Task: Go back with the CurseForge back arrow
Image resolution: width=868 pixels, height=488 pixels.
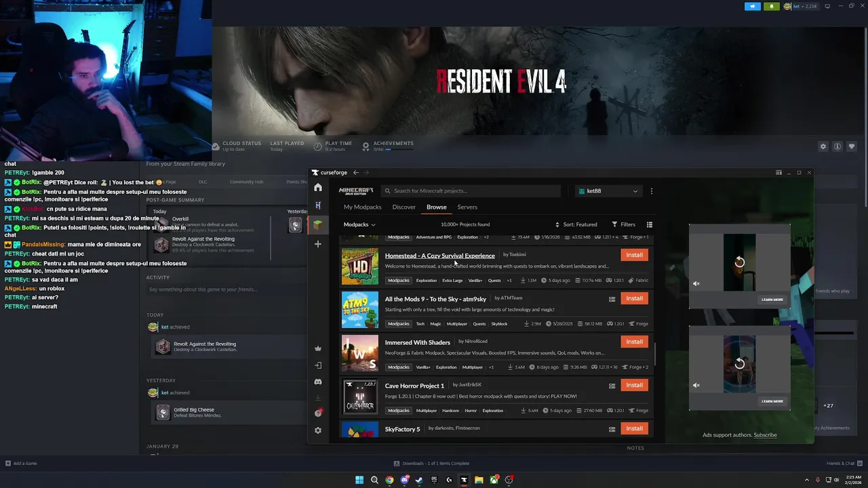Action: coord(355,173)
